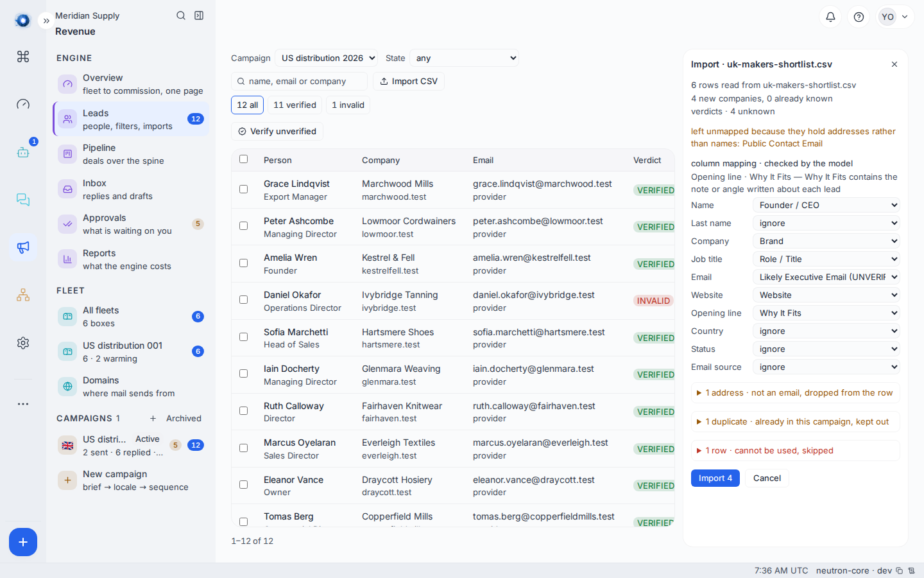Click Cancel in the import panel

click(767, 478)
